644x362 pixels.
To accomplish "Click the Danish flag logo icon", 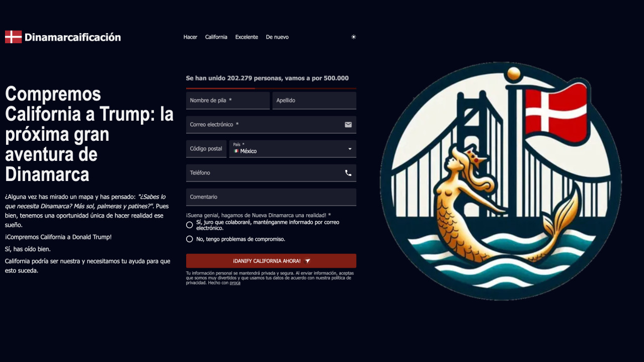I will click(13, 37).
